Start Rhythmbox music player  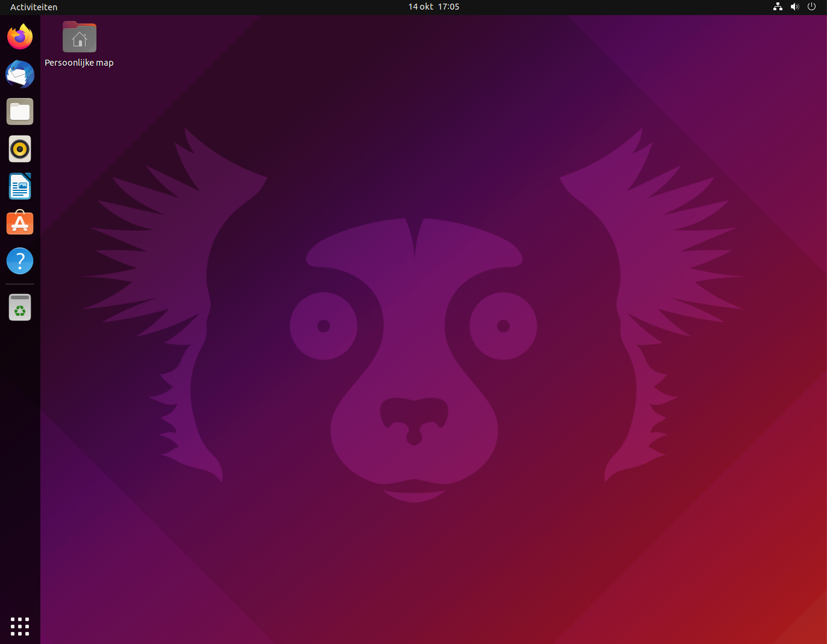[20, 149]
